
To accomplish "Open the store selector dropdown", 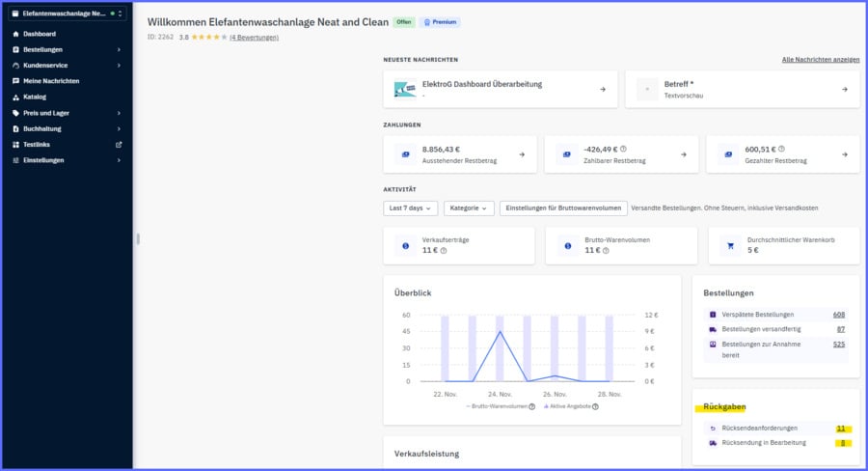I will click(67, 14).
